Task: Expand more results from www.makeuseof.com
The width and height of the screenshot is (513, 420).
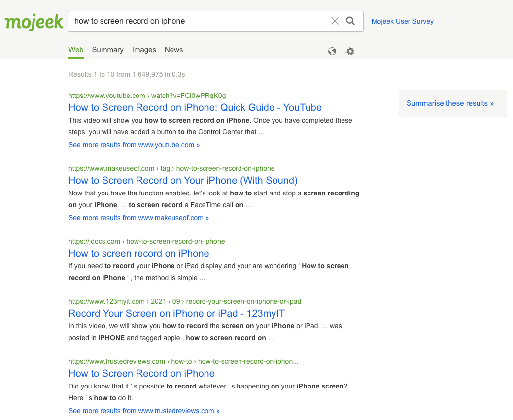Action: coord(138,218)
